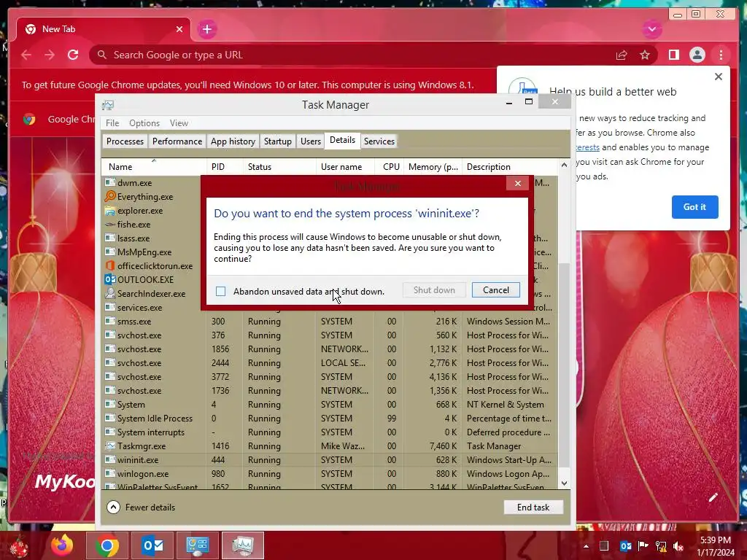Sort process list by PID column
Image resolution: width=747 pixels, height=560 pixels.
(225, 167)
